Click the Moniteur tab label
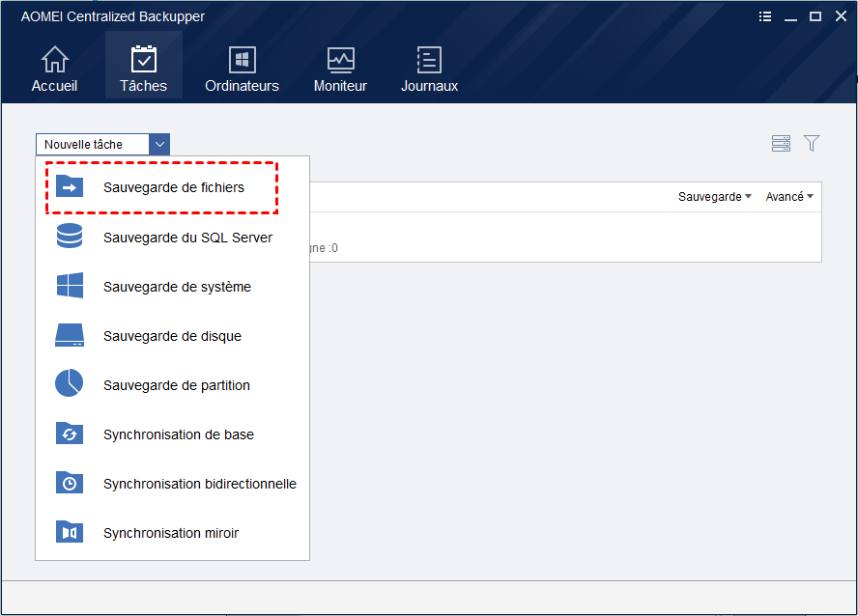858x616 pixels. click(340, 86)
